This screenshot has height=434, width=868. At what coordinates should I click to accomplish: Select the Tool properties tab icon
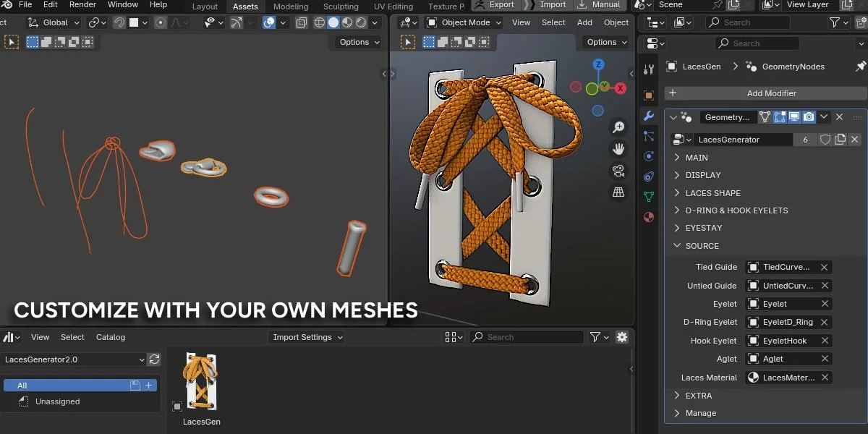tap(648, 69)
